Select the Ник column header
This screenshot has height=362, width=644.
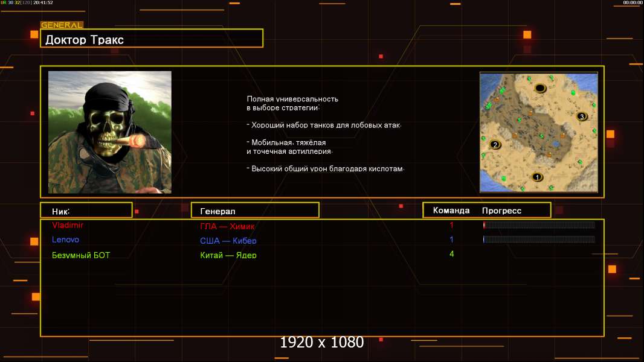(86, 211)
